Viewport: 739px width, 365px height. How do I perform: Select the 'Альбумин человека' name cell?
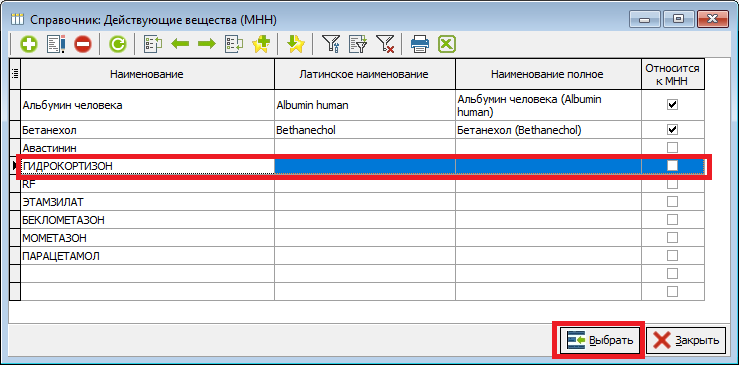click(x=147, y=105)
